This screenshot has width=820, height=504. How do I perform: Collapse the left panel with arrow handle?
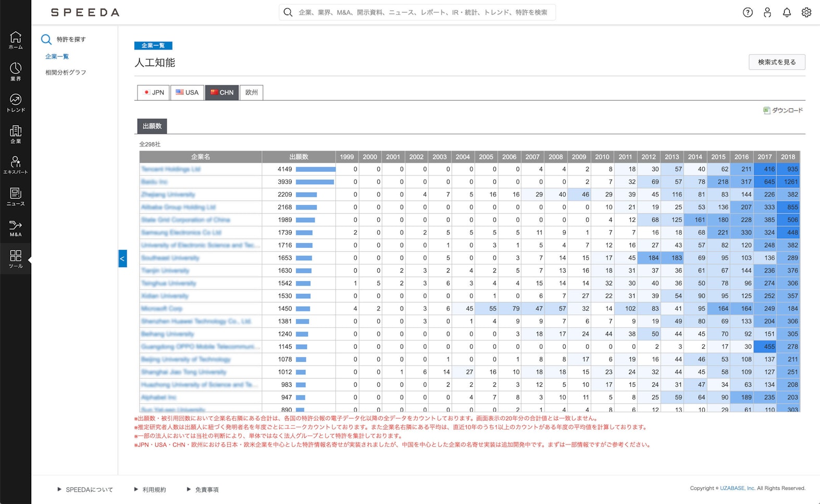point(122,258)
